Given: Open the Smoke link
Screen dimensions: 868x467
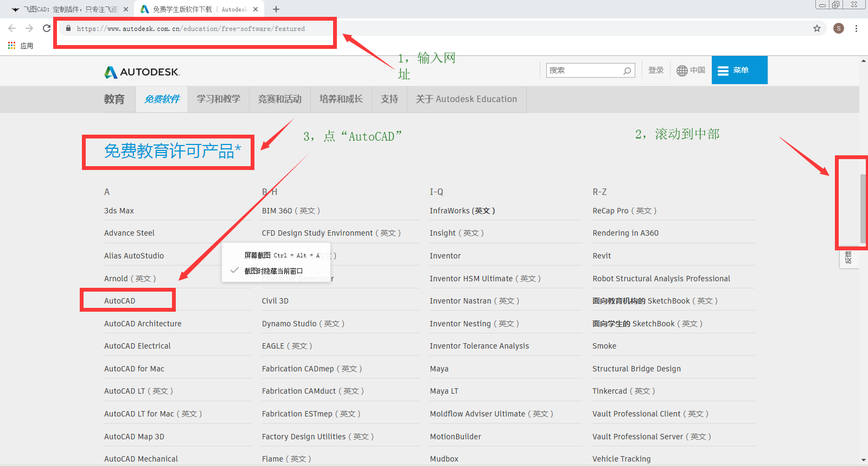Looking at the screenshot, I should (x=604, y=346).
